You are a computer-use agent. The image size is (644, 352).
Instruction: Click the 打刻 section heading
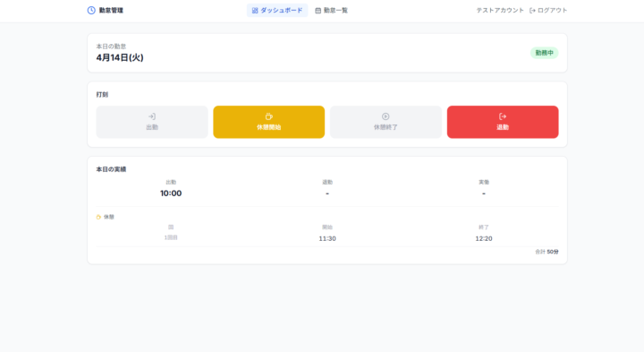pyautogui.click(x=102, y=95)
